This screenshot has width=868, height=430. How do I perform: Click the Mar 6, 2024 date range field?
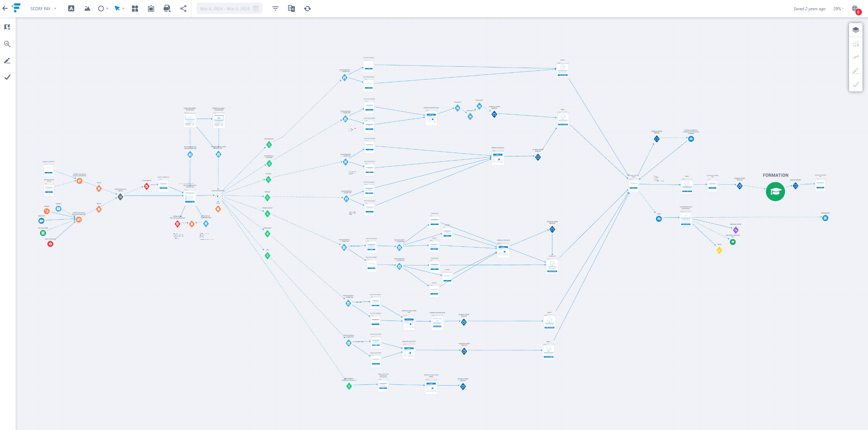(229, 8)
